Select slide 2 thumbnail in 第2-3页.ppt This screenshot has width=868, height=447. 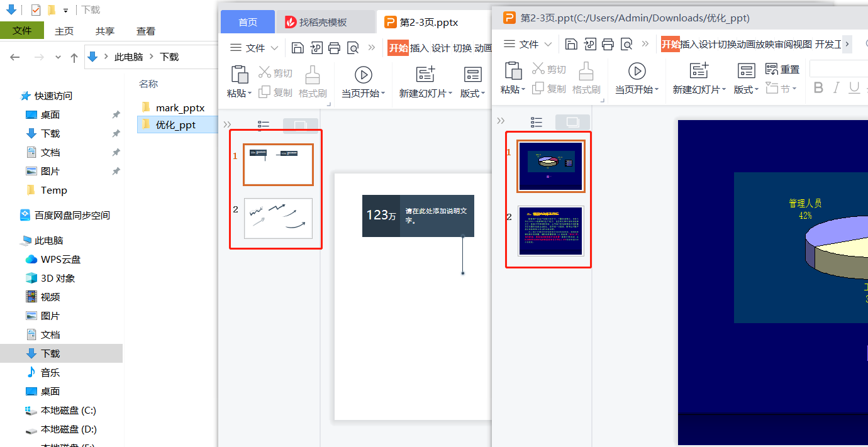pyautogui.click(x=550, y=231)
